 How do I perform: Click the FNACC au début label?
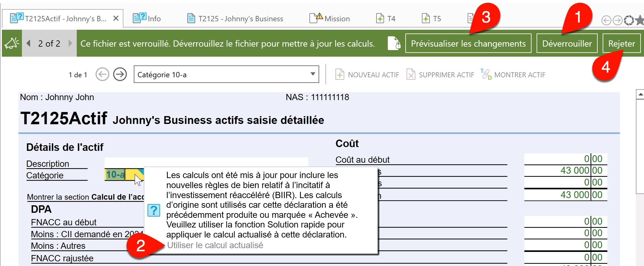point(64,222)
